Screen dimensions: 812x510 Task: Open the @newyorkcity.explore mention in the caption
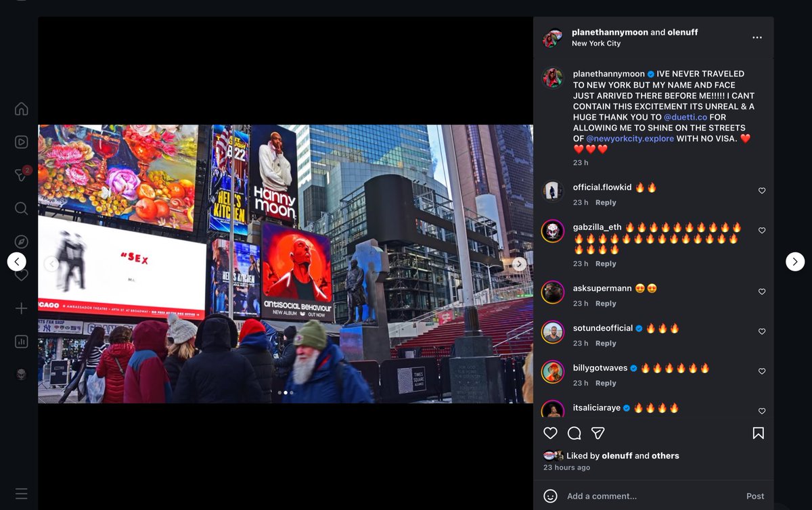point(630,139)
